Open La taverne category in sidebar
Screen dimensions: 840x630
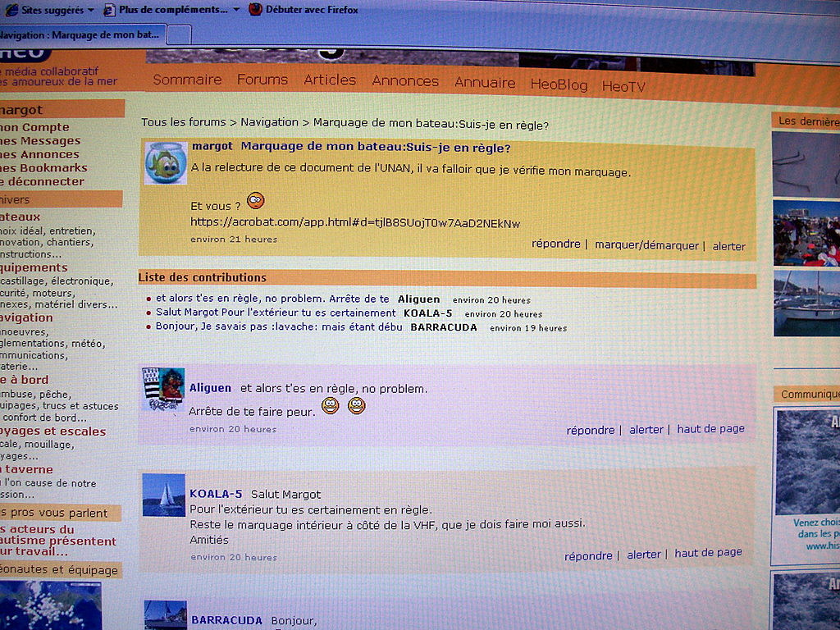coord(27,469)
